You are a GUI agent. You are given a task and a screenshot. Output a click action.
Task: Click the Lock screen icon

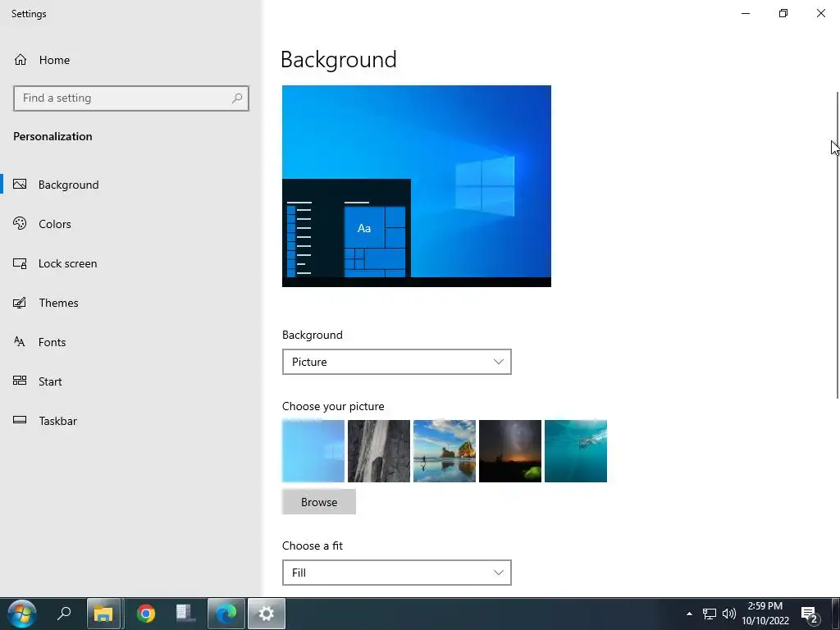click(x=20, y=263)
